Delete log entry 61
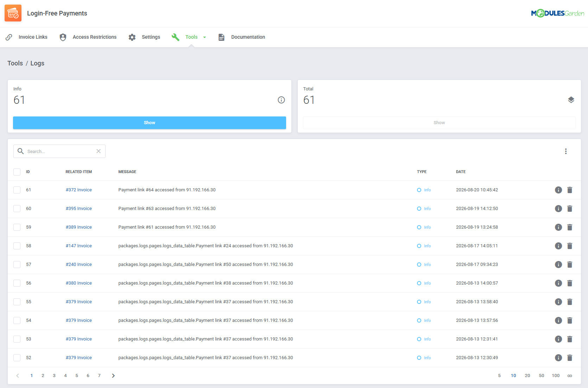Screen dimensions: 588x388 [570, 190]
